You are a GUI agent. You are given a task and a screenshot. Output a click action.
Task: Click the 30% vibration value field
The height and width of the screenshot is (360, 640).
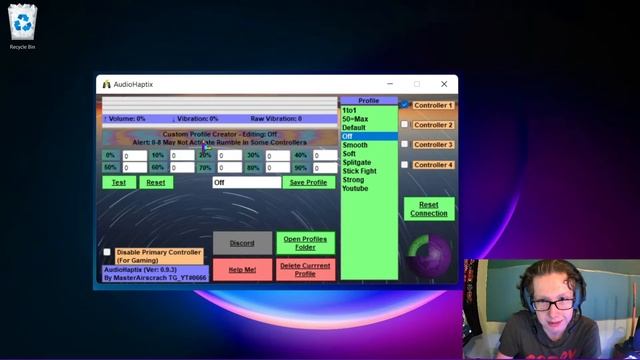[x=278, y=156]
